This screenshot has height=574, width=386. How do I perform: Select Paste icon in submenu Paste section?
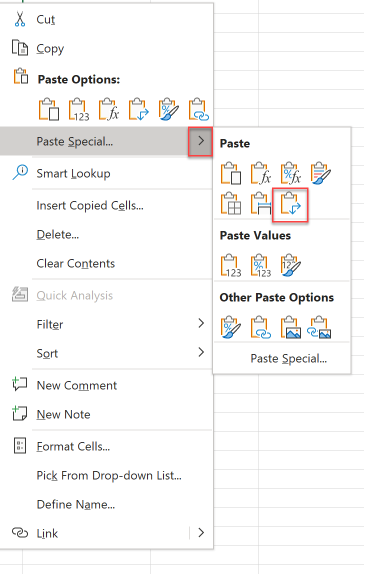(x=231, y=173)
